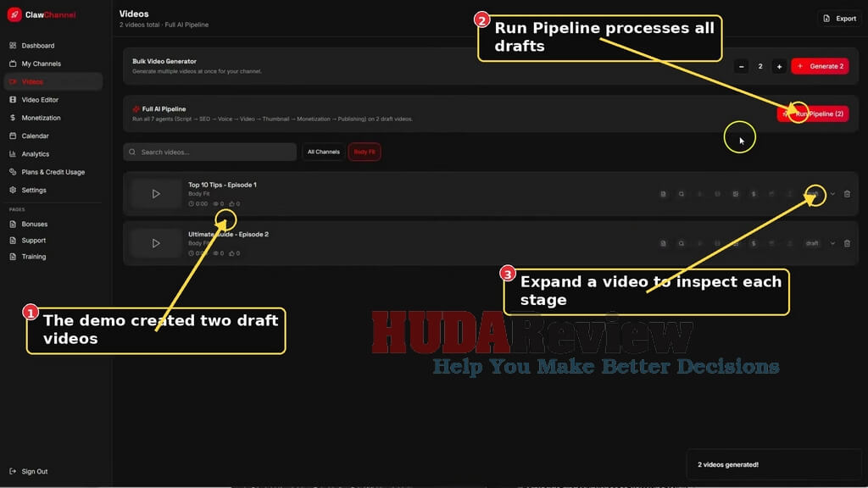Click the '2 videos generated!' toast
This screenshot has width=868, height=488.
point(774,465)
